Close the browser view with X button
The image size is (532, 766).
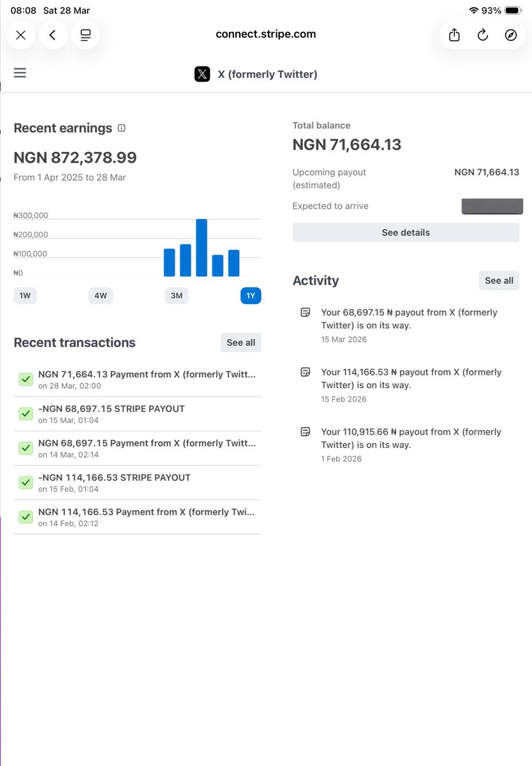[x=20, y=35]
